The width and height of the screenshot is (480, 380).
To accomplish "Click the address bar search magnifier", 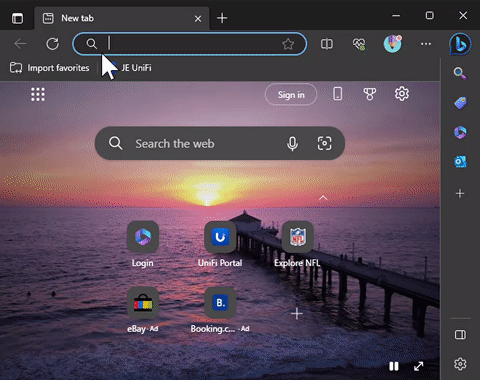I will point(91,44).
